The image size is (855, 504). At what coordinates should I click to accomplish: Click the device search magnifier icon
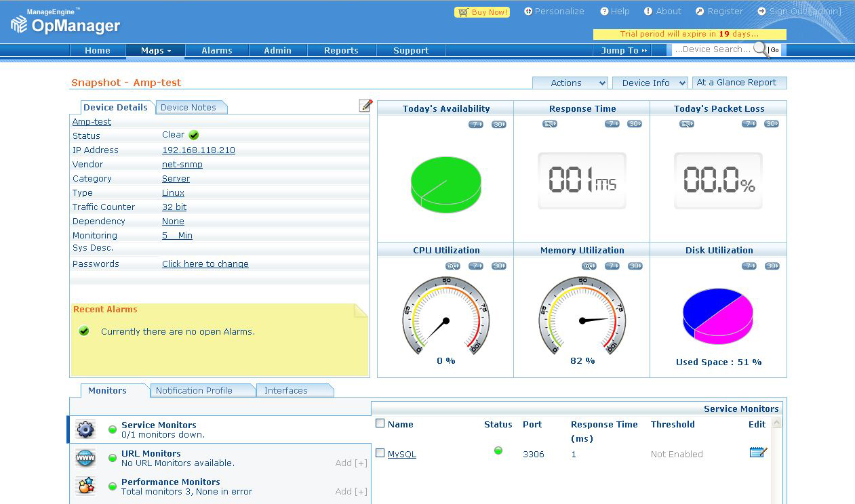[x=761, y=49]
